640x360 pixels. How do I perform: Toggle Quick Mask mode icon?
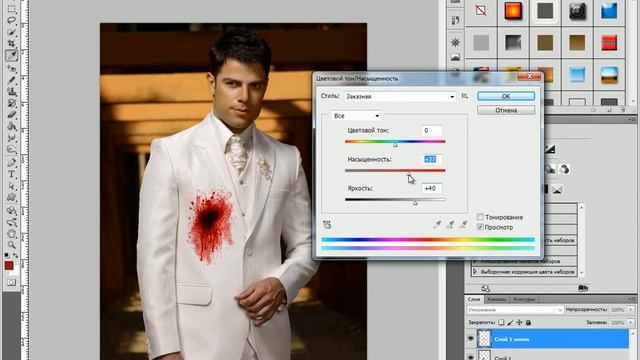tap(11, 282)
